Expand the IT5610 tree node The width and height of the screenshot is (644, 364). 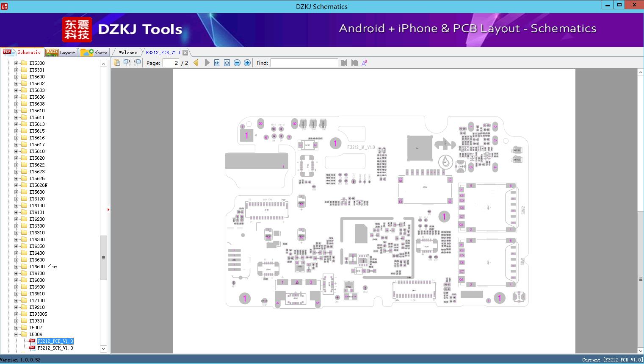click(16, 111)
